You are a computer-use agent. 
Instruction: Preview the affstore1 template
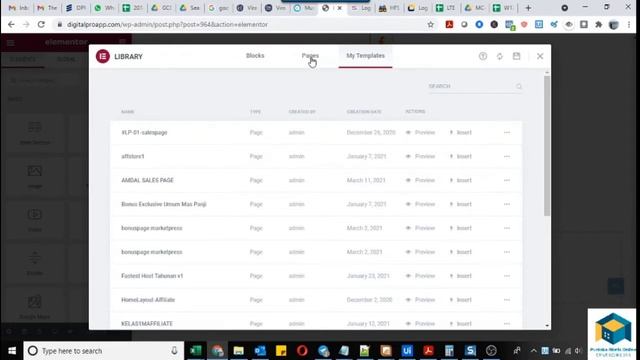coord(420,156)
